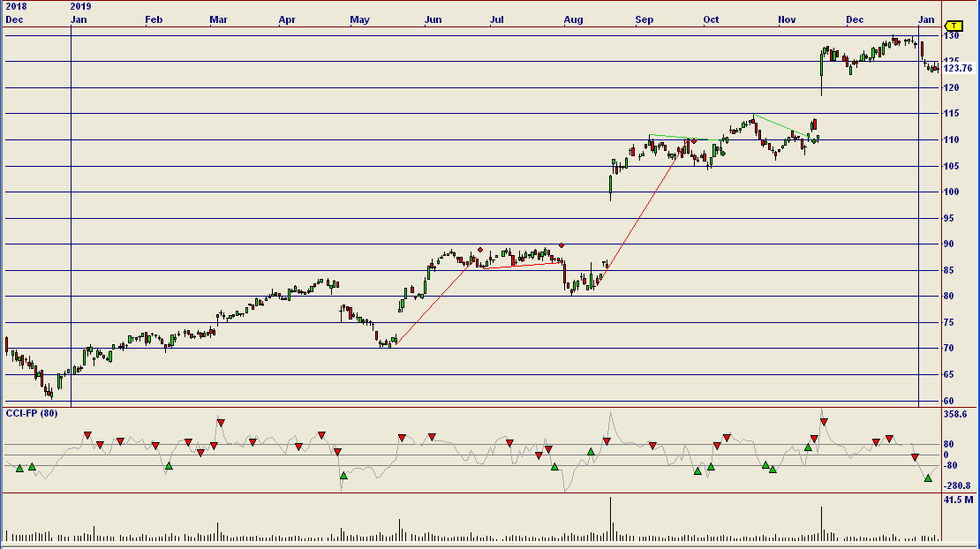This screenshot has width=980, height=549.
Task: Click the Jun month label
Action: click(x=433, y=20)
